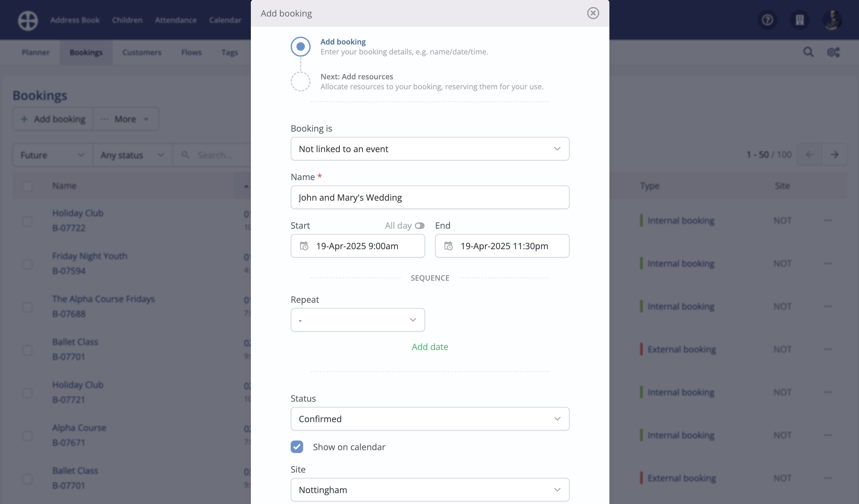Screen dimensions: 859x504
Task: Open the Booking is dropdown
Action: pos(430,149)
